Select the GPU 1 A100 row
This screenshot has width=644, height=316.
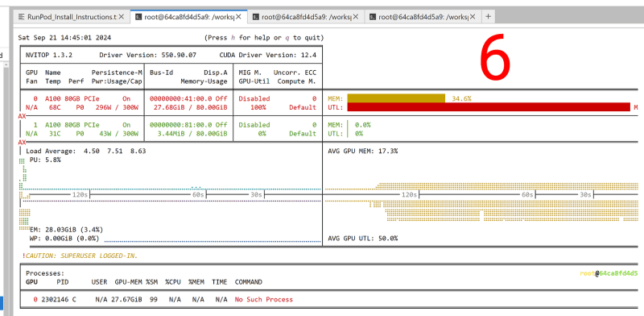click(x=171, y=129)
